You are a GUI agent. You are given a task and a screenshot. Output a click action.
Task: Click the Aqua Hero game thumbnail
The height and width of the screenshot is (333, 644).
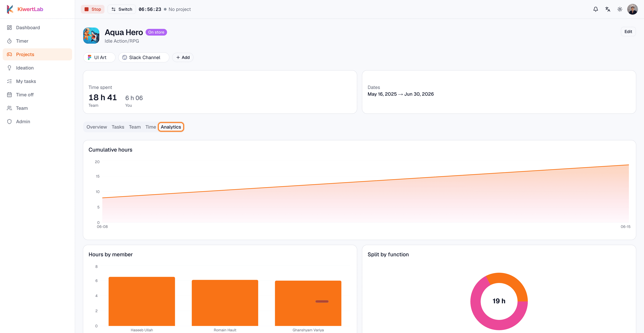91,36
